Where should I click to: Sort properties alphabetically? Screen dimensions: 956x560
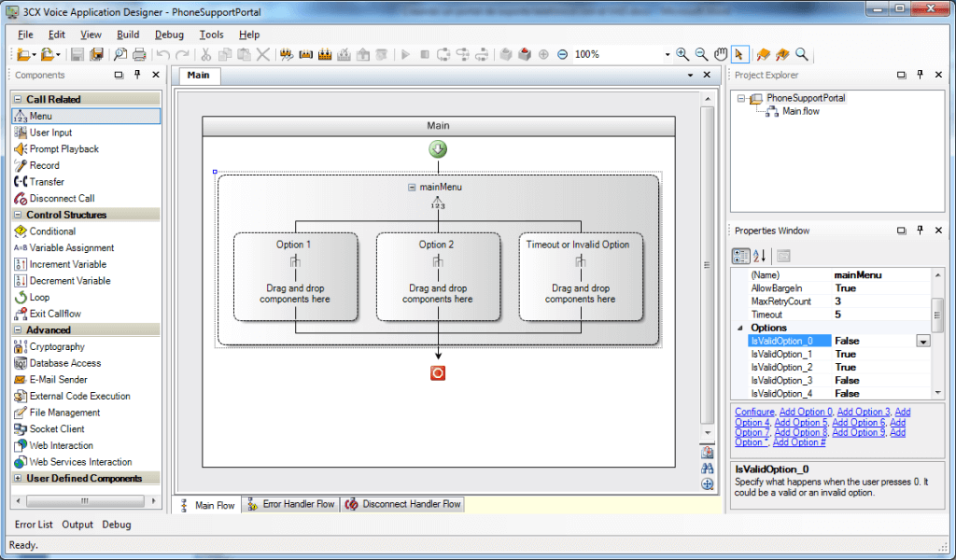[760, 256]
